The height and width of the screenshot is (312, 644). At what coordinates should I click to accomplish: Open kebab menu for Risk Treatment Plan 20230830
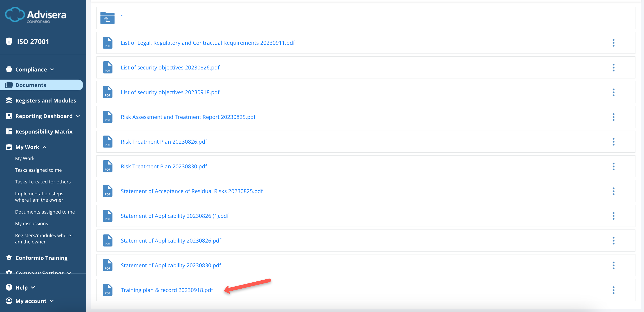pyautogui.click(x=613, y=167)
